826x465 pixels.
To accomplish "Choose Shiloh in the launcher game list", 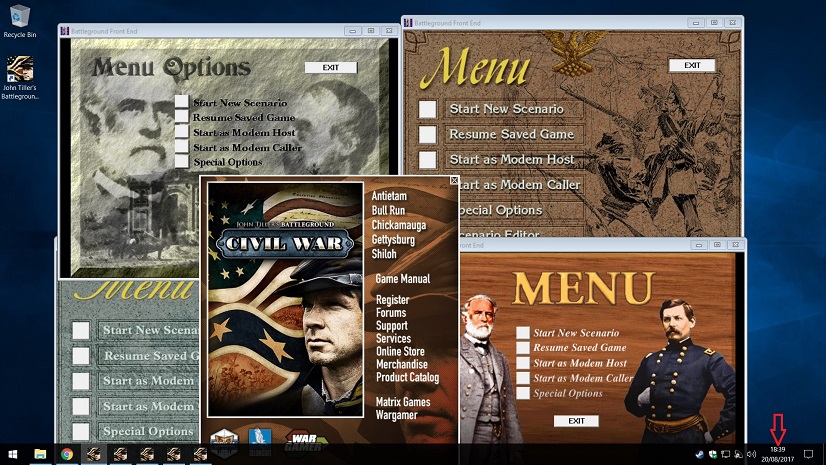I will (384, 254).
